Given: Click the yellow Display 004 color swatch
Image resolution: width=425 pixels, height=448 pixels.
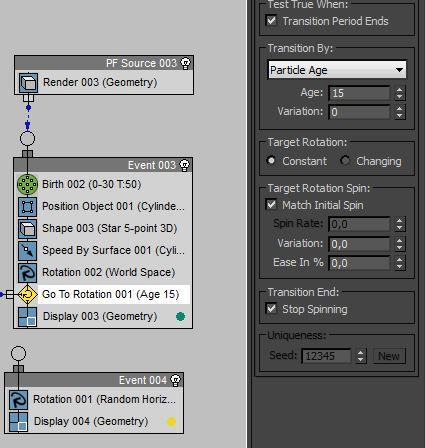Looking at the screenshot, I should click(x=171, y=422).
